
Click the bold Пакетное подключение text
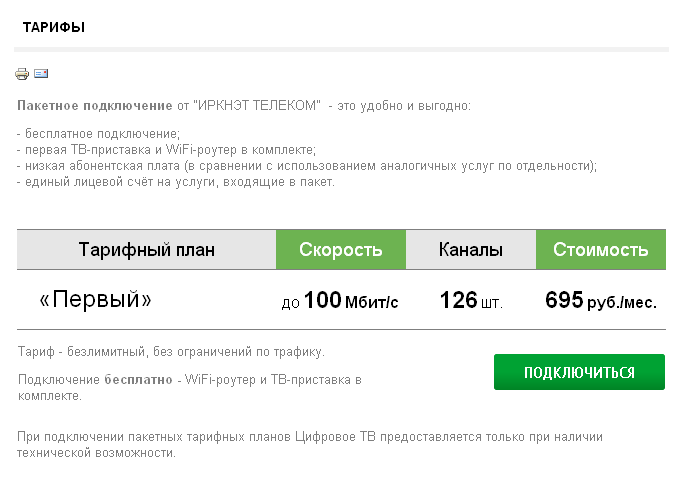(94, 106)
